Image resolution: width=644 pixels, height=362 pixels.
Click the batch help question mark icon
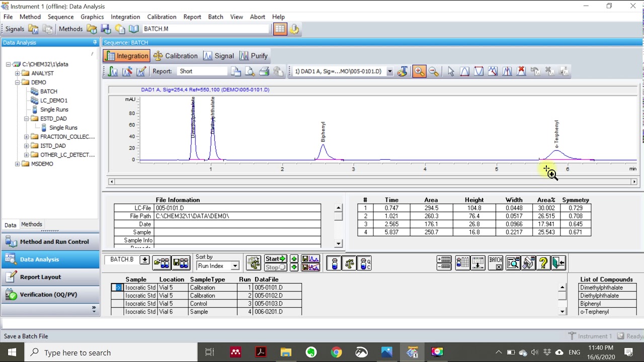pos(543,262)
